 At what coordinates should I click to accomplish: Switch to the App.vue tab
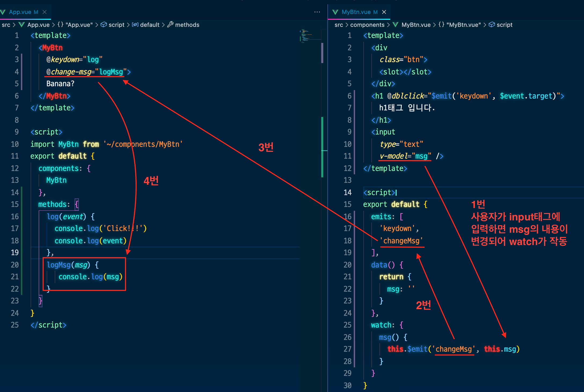[x=20, y=12]
